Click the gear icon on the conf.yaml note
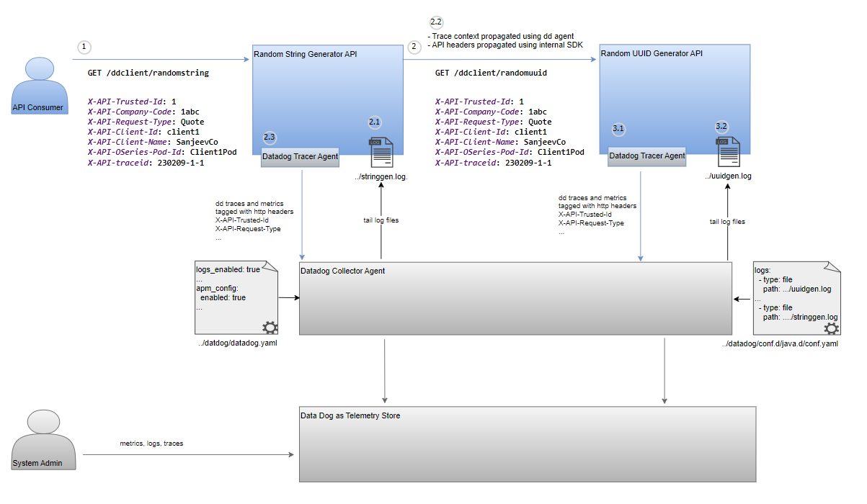 pyautogui.click(x=831, y=328)
